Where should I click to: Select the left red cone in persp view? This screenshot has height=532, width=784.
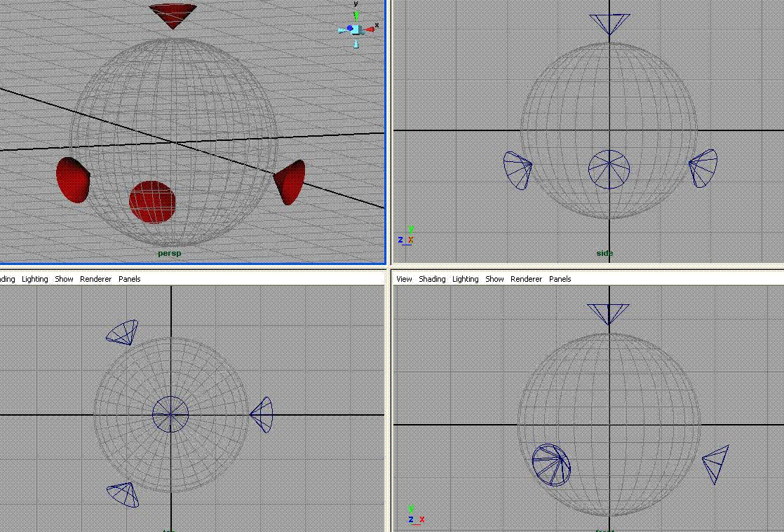coord(72,180)
